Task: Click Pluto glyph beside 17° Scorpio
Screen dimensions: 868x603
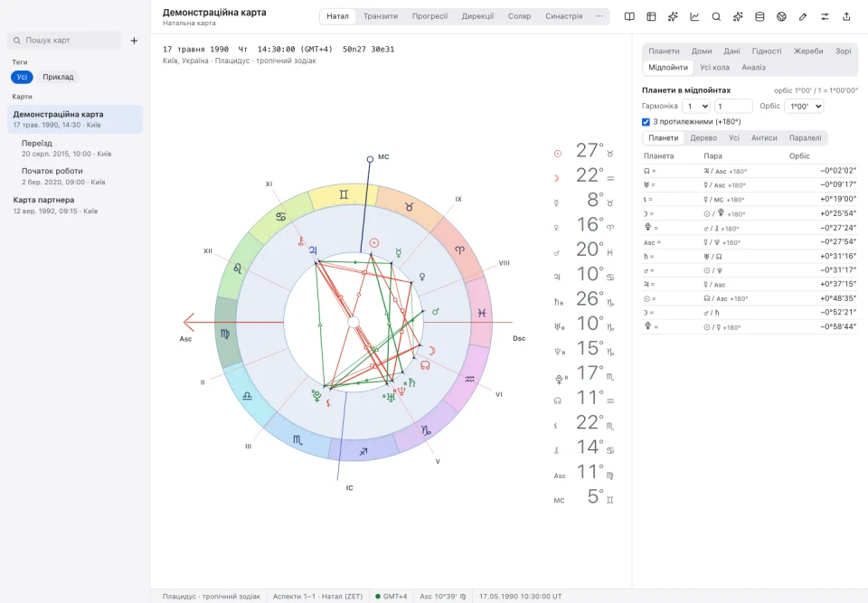Action: pyautogui.click(x=559, y=380)
